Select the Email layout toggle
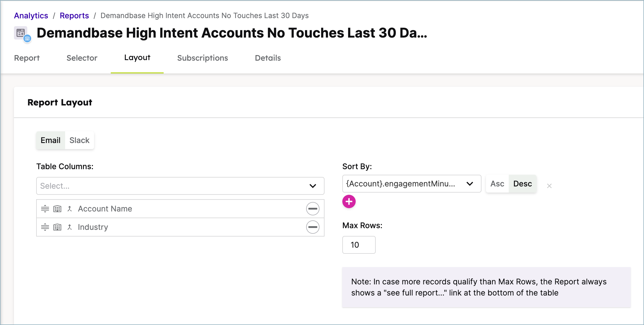Image resolution: width=644 pixels, height=325 pixels. coord(50,140)
